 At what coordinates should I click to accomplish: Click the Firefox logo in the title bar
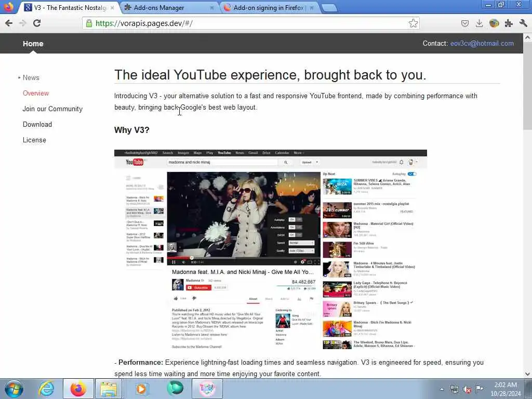8,7
